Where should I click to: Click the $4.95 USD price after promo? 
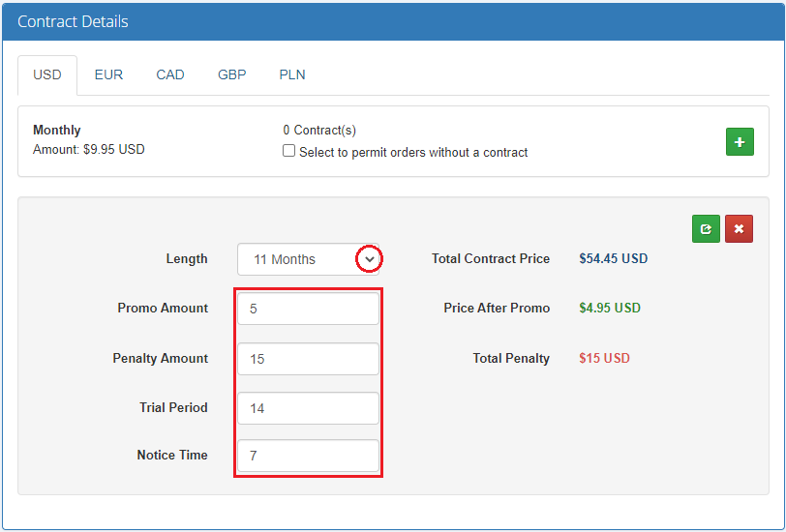610,308
